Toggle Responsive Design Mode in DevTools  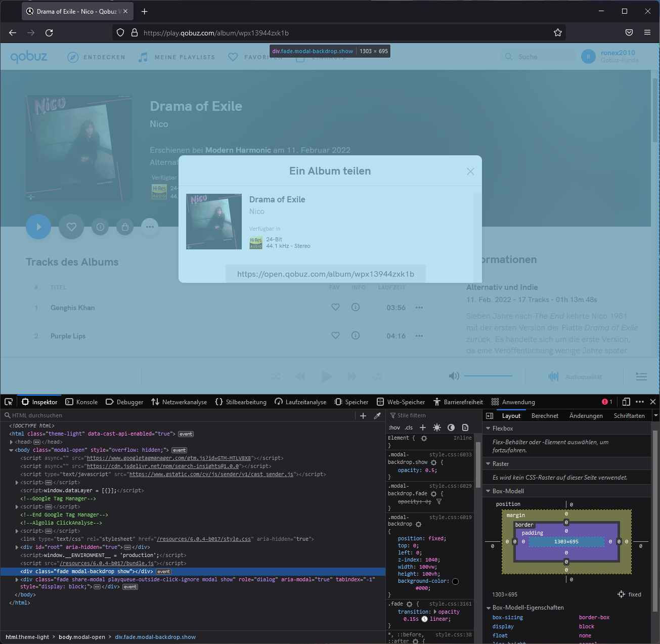pos(626,401)
